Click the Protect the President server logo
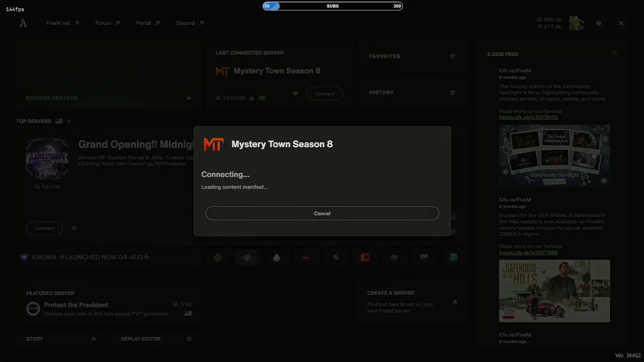 (33, 309)
